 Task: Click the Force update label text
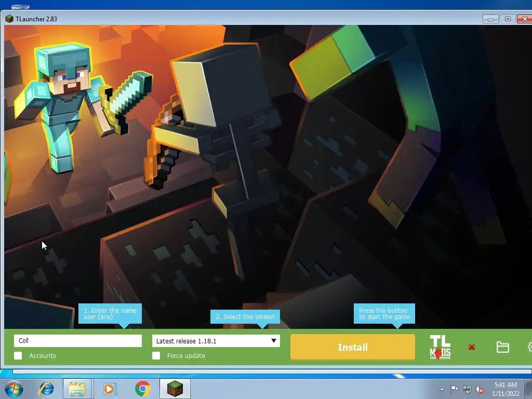(x=186, y=355)
